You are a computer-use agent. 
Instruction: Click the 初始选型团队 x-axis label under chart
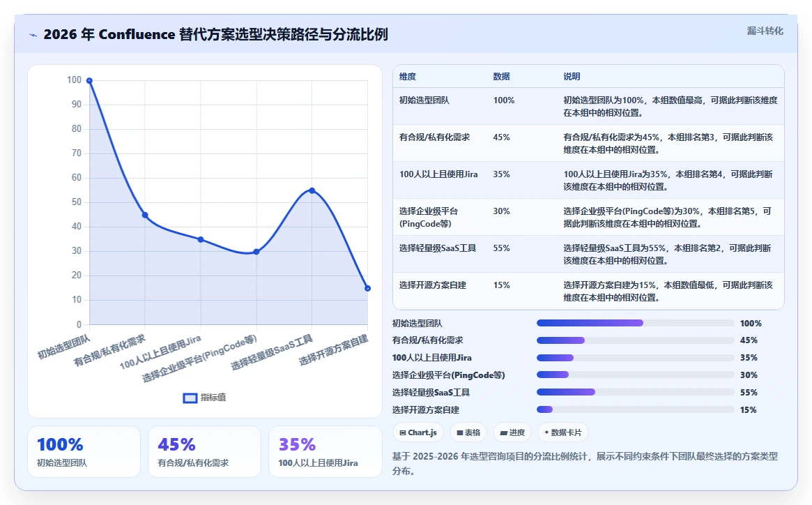click(63, 347)
